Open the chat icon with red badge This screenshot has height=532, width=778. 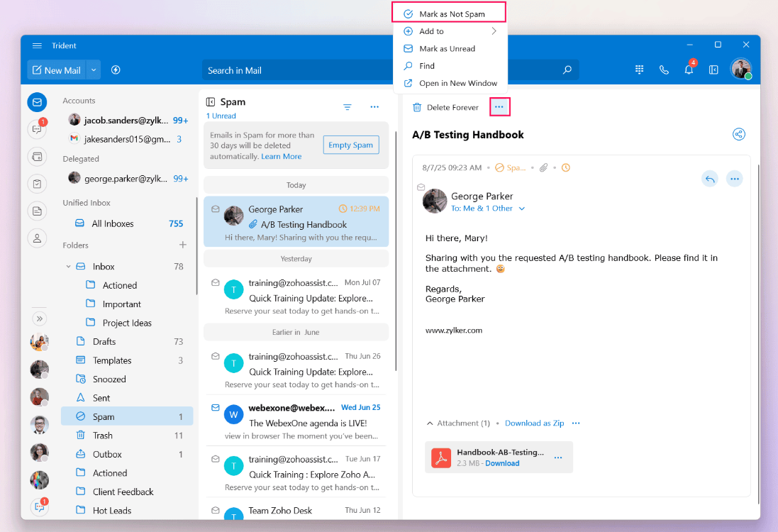coord(37,128)
